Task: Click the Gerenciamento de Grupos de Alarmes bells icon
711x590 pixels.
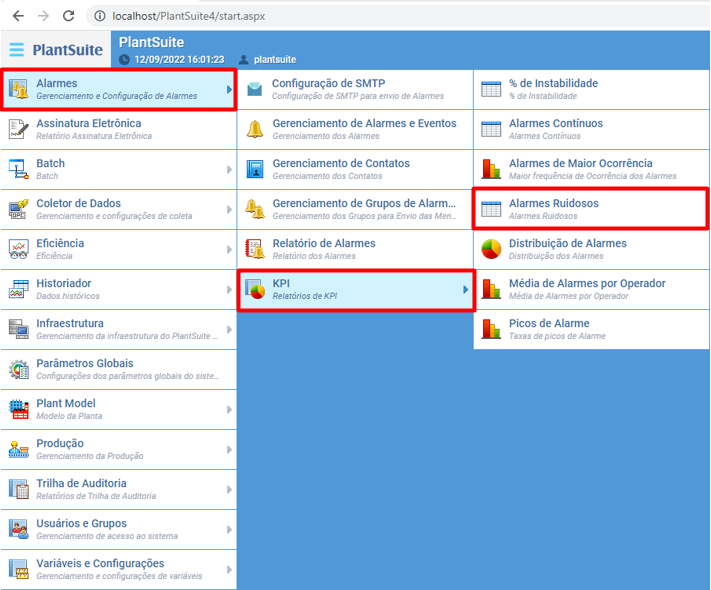Action: (255, 209)
